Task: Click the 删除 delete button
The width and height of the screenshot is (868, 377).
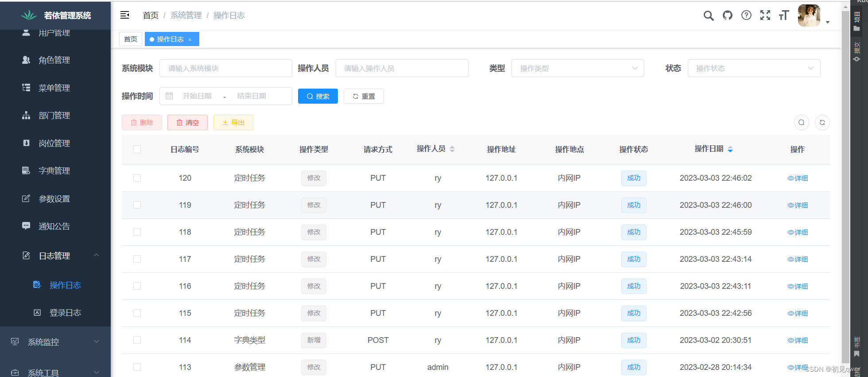Action: pyautogui.click(x=142, y=123)
